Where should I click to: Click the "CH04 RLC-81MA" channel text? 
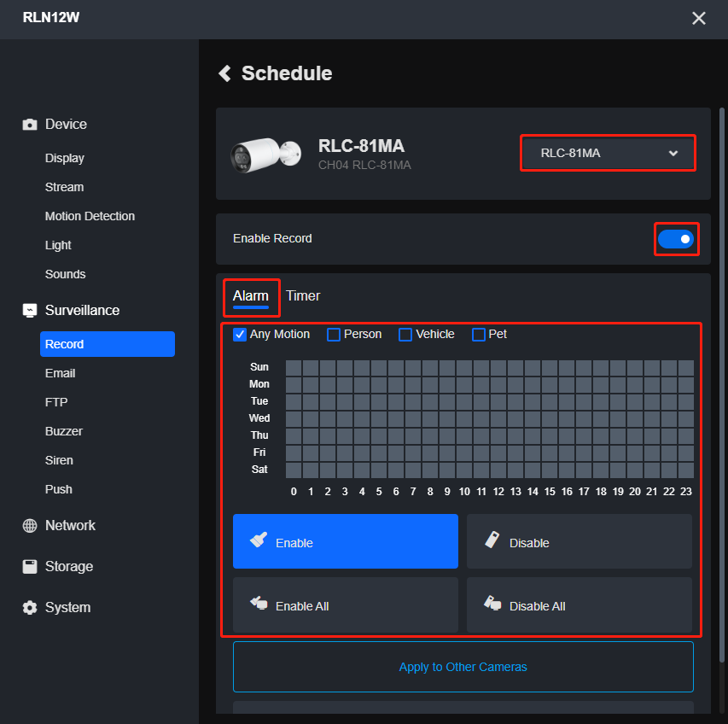click(x=364, y=166)
